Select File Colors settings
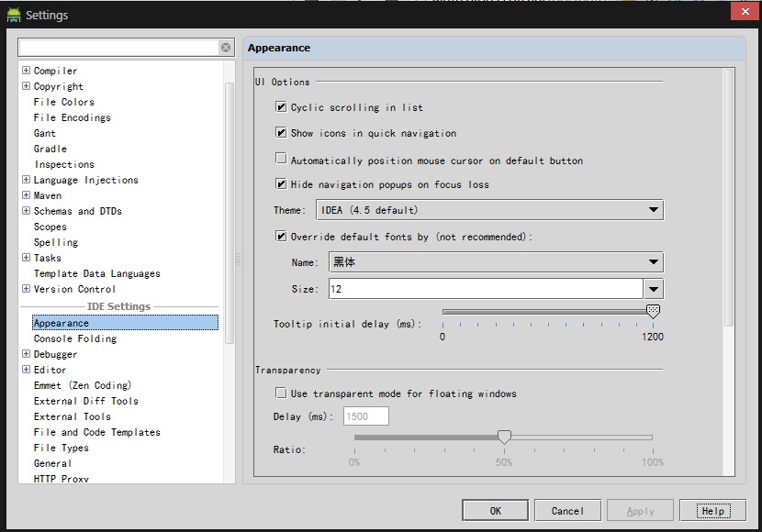This screenshot has height=532, width=762. [63, 102]
